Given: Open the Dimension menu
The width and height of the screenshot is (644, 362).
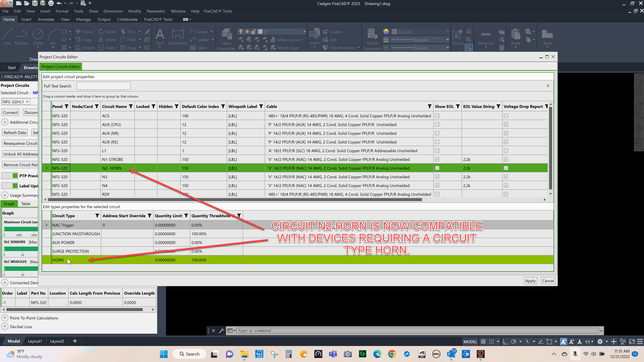Looking at the screenshot, I should click(x=113, y=11).
